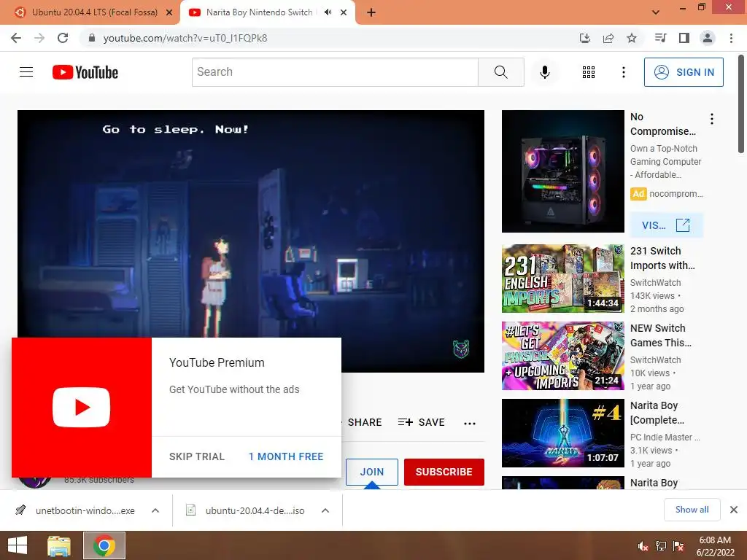Open 'Narita Boy [Complete...' video title

point(657,413)
